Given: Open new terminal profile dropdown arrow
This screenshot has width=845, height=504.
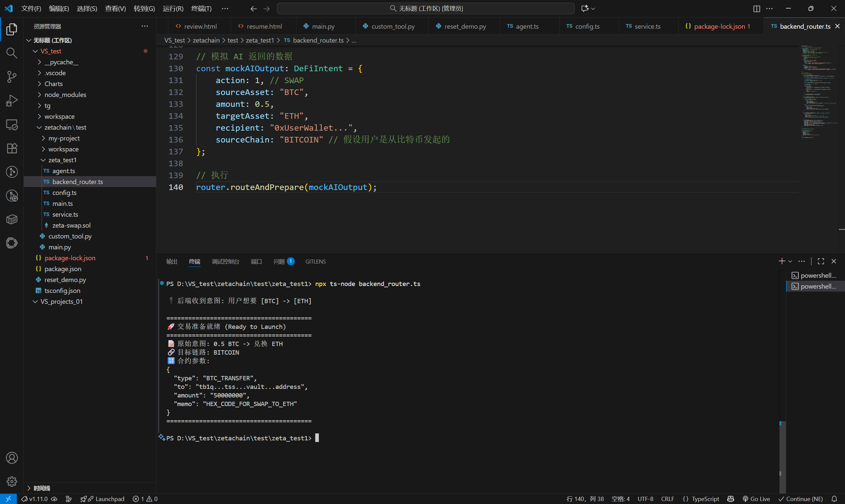Looking at the screenshot, I should [x=790, y=261].
